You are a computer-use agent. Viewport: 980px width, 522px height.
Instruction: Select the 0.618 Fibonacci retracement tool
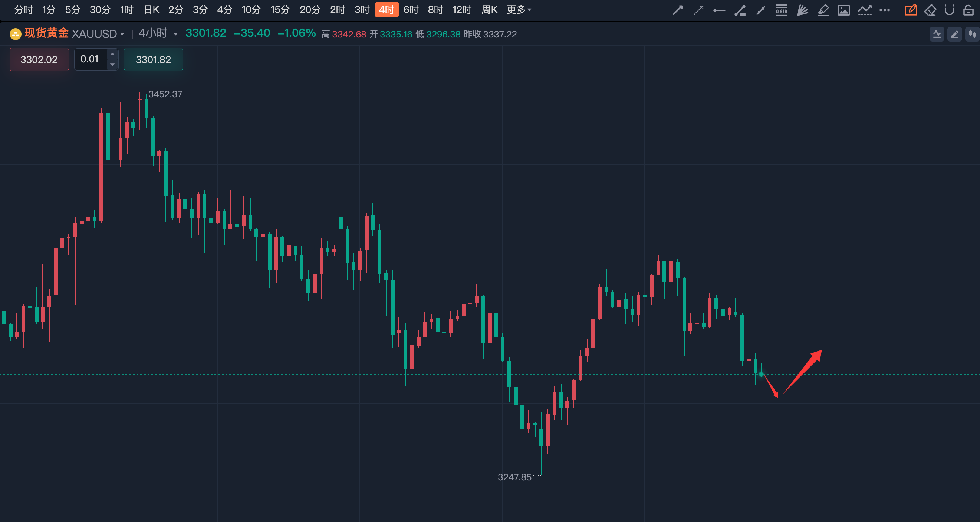(782, 10)
